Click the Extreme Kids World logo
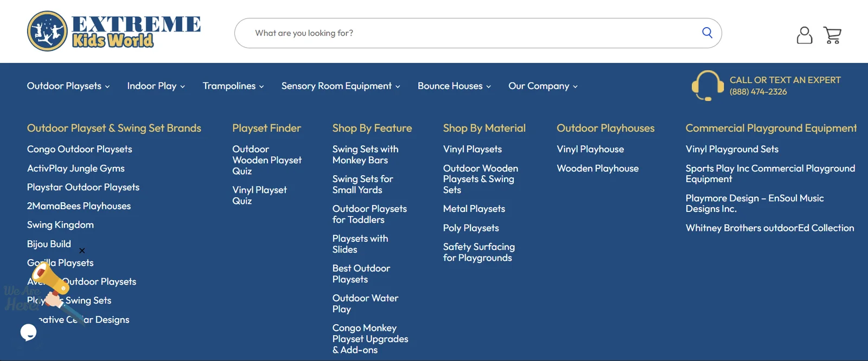The image size is (868, 361). tap(114, 31)
